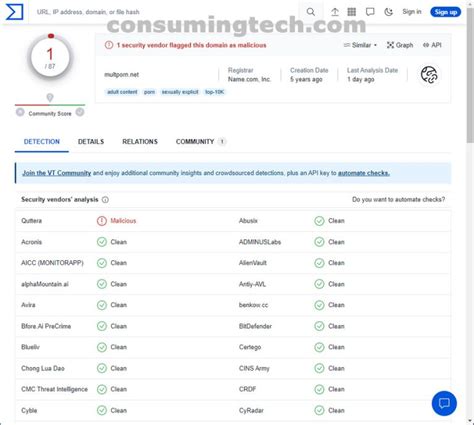Click the 'Blueliv' vendor name
The height and width of the screenshot is (425, 474).
30,347
